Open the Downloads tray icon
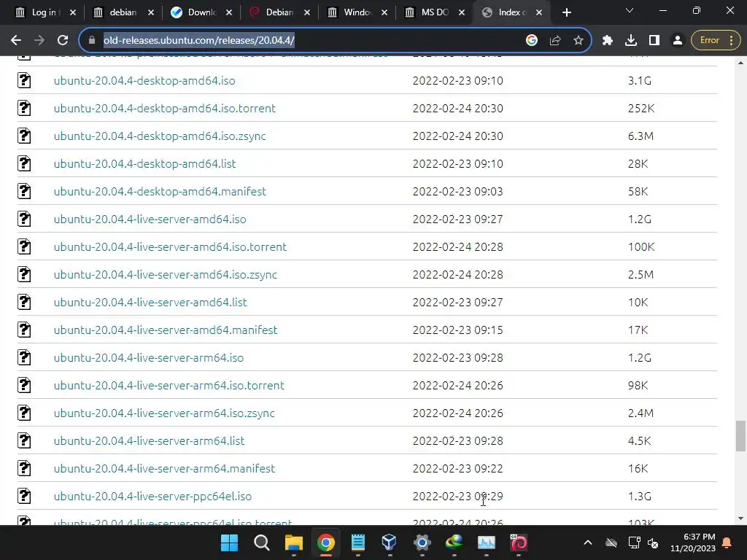This screenshot has height=560, width=747. (x=631, y=41)
